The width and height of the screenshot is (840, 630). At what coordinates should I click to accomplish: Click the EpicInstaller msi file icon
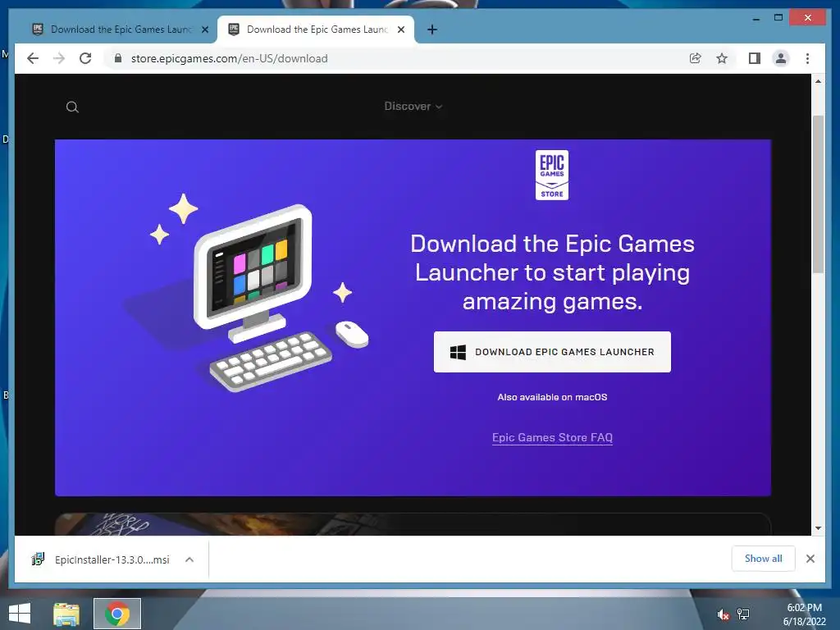click(x=38, y=559)
